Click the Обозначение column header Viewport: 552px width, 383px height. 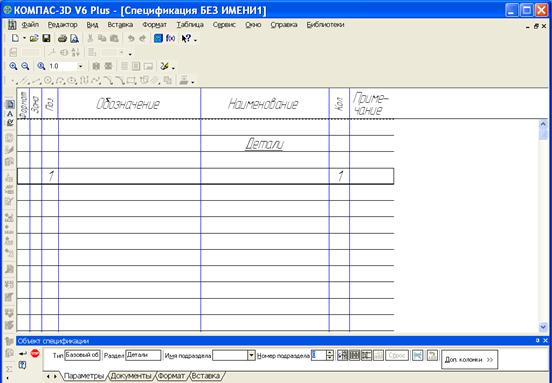point(128,104)
